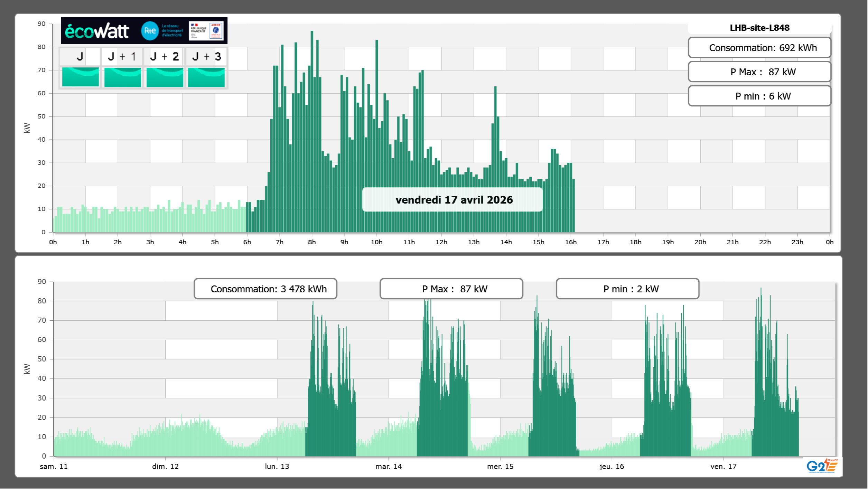The width and height of the screenshot is (868, 489).
Task: Click the P min : 2 kW box
Action: point(627,289)
